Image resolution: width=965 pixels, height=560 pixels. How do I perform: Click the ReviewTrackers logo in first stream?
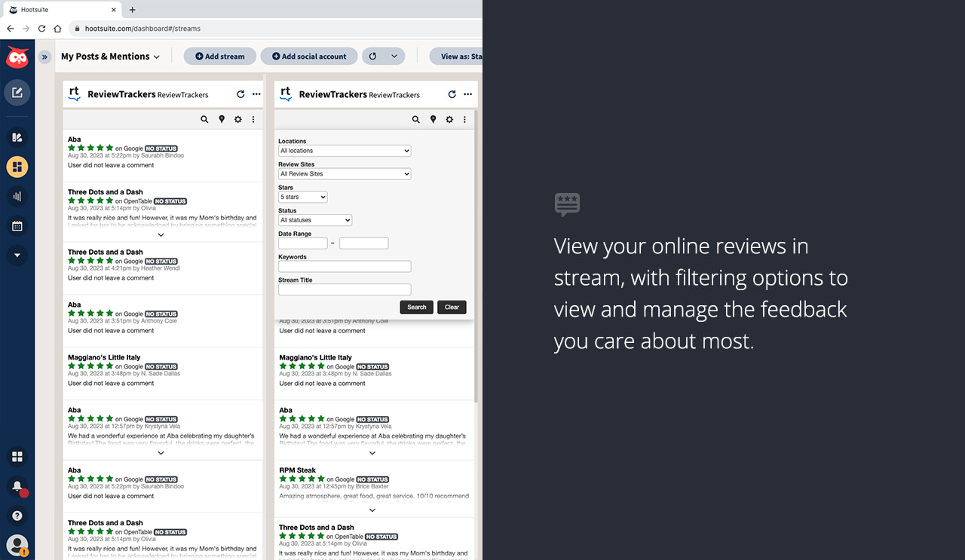(74, 94)
